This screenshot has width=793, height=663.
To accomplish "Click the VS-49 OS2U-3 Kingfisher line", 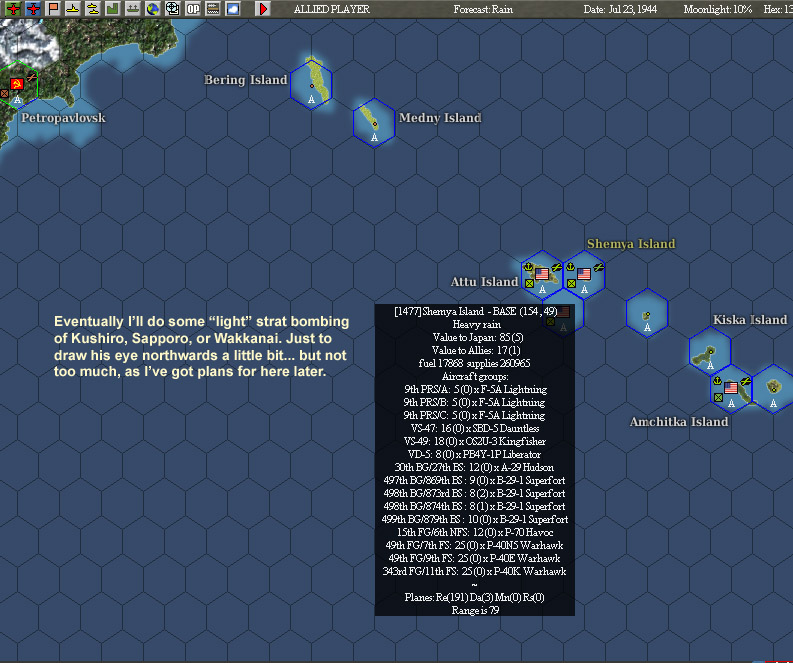I will (x=475, y=441).
